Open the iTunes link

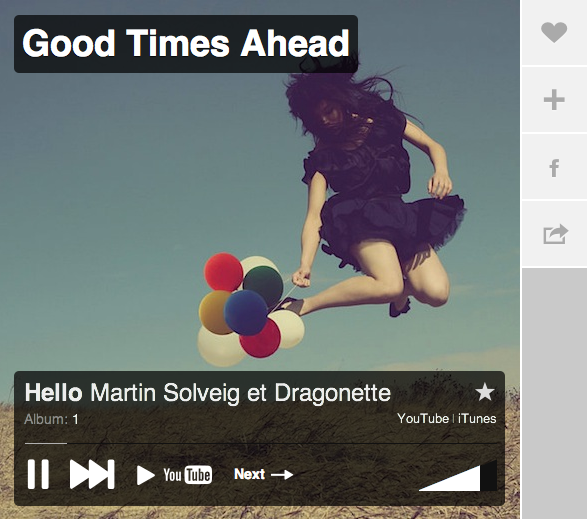pyautogui.click(x=477, y=418)
